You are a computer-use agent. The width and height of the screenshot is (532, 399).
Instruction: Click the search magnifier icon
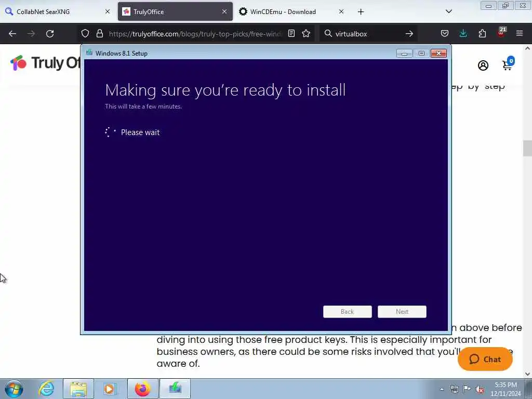coord(328,34)
